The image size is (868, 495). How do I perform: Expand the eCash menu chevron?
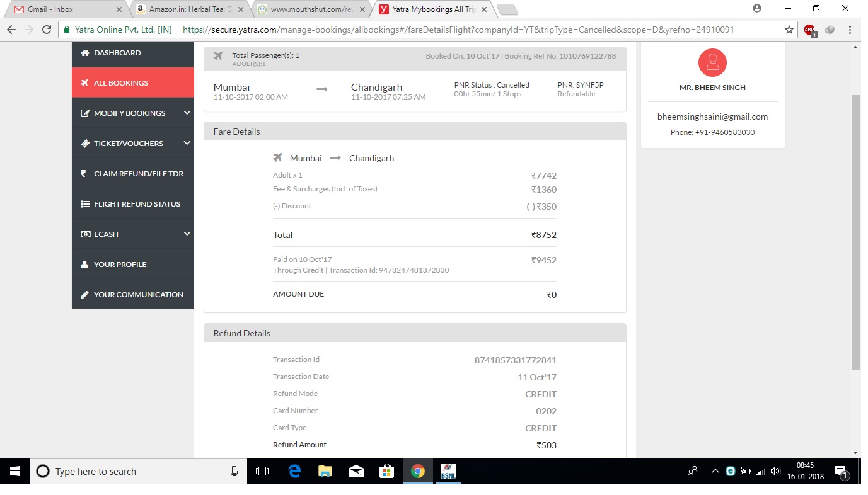tap(187, 234)
